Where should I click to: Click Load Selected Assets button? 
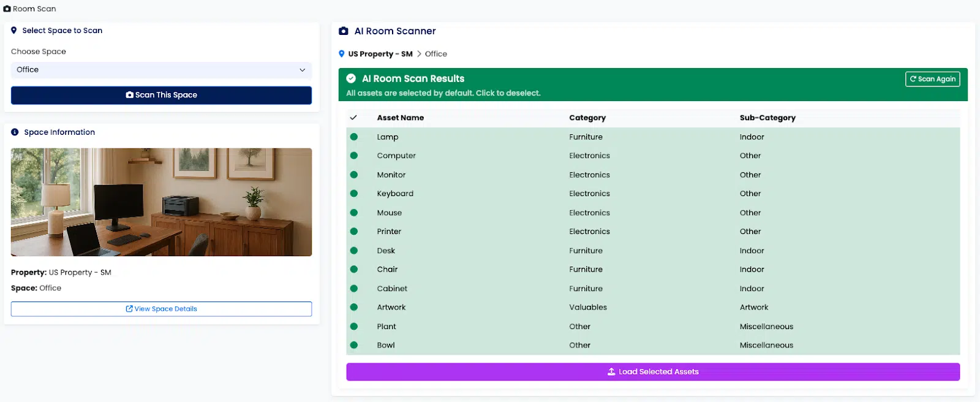[653, 372]
